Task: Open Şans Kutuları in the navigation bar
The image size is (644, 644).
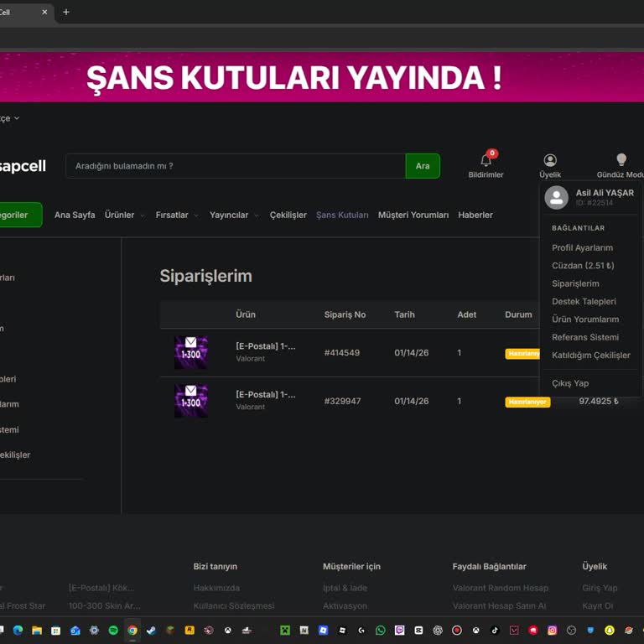Action: [x=342, y=215]
